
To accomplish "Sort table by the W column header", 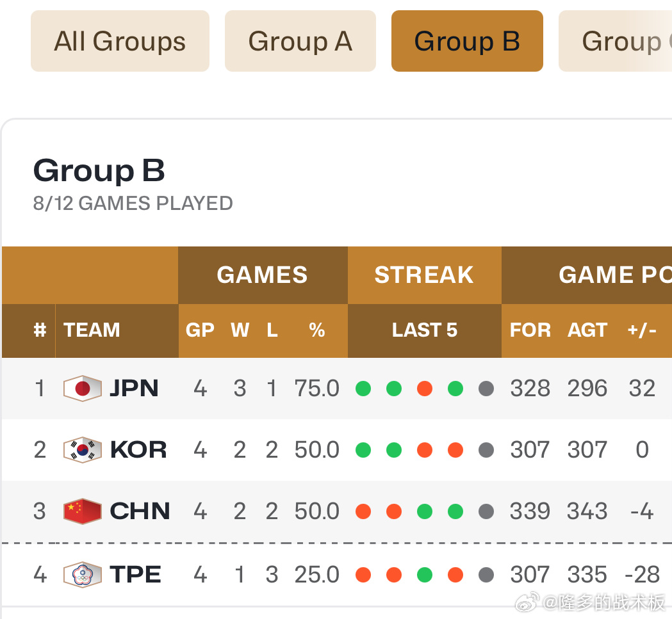I will point(240,330).
